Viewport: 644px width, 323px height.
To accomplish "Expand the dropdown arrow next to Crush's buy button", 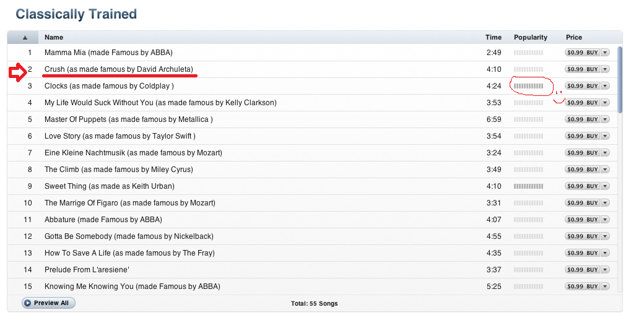I will click(x=605, y=69).
